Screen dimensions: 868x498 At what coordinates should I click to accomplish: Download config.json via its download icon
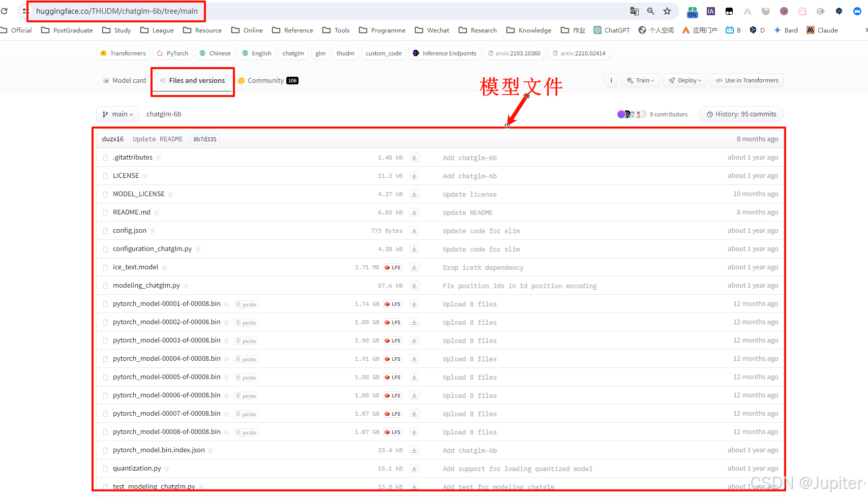(414, 231)
